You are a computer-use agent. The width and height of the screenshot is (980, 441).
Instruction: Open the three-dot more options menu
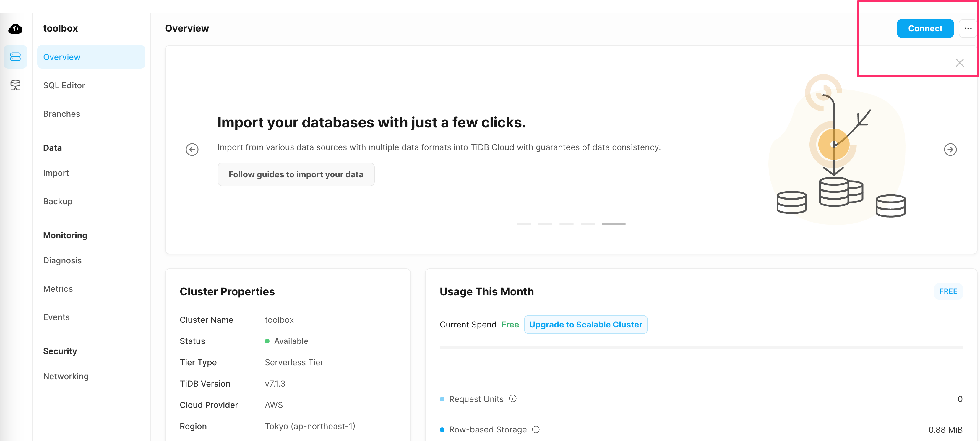click(x=968, y=29)
